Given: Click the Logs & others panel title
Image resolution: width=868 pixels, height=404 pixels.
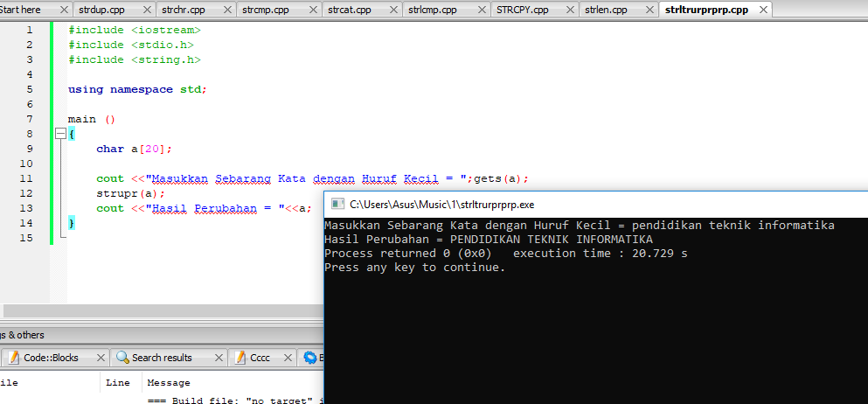Looking at the screenshot, I should tap(22, 335).
